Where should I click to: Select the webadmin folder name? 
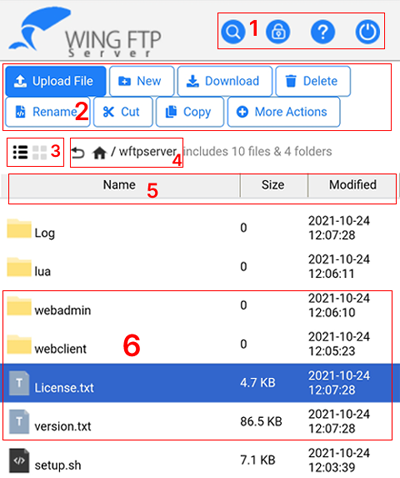tap(63, 310)
